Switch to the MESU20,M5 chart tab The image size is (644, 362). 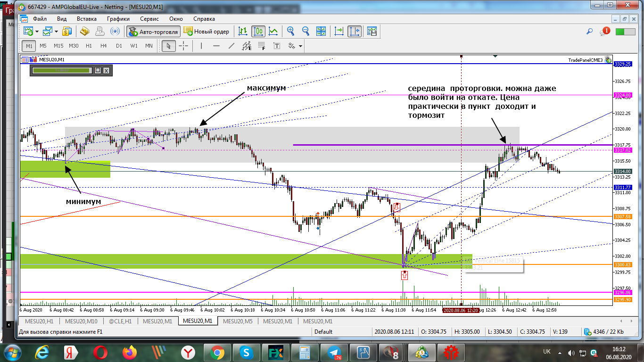[x=238, y=321]
